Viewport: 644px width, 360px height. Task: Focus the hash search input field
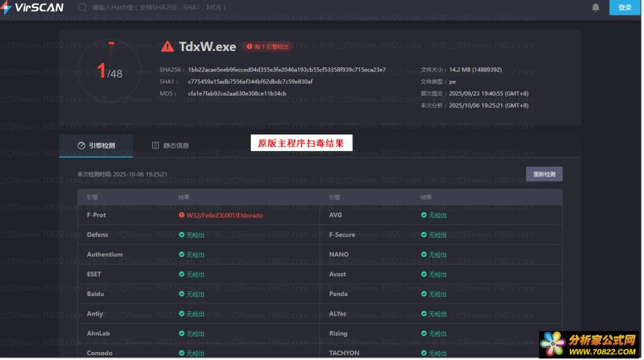click(x=160, y=7)
